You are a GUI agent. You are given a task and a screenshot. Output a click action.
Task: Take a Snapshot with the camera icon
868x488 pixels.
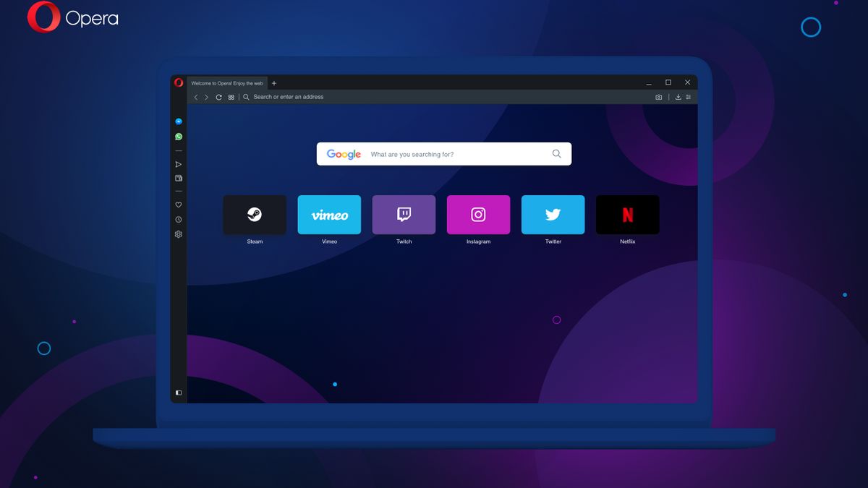659,97
